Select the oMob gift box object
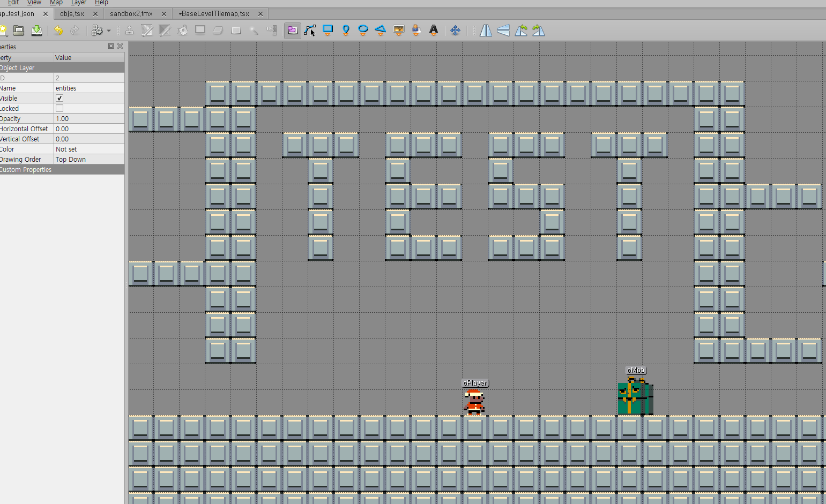Image resolution: width=826 pixels, height=504 pixels. pos(635,396)
